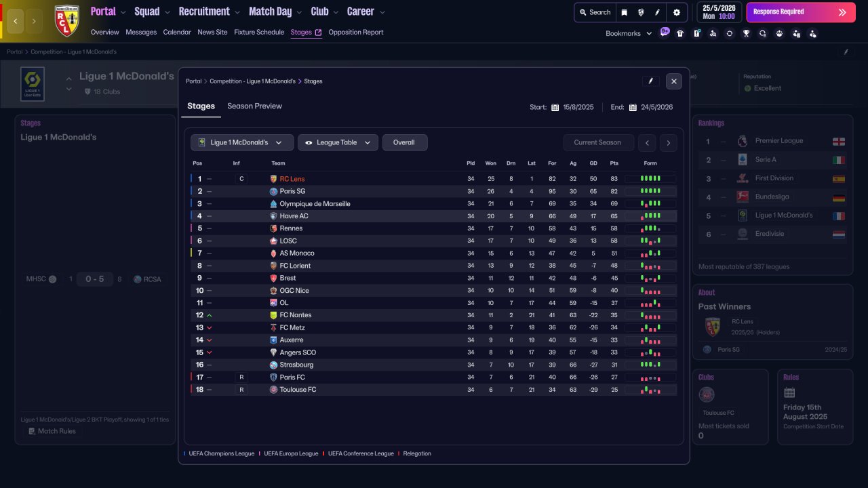
Task: Open the Fixture Schedule sub-menu item
Action: tap(259, 33)
